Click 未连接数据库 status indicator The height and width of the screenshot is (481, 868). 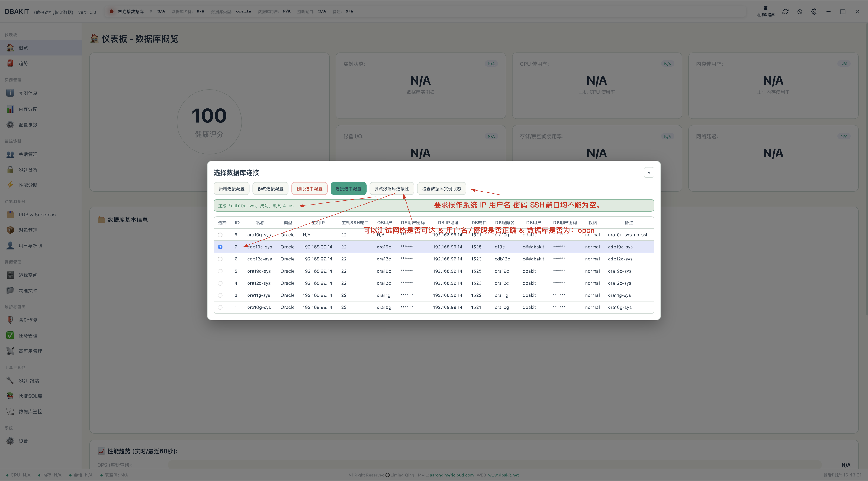[127, 11]
